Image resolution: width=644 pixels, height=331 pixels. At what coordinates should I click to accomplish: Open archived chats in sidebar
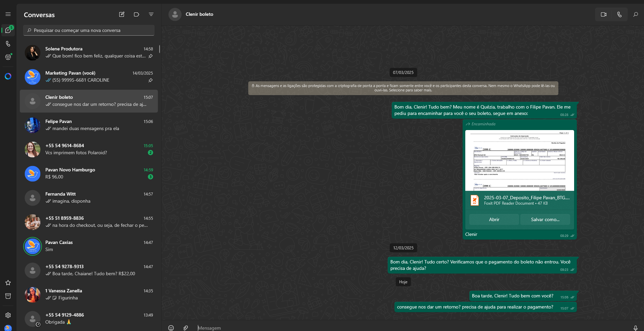(x=8, y=296)
